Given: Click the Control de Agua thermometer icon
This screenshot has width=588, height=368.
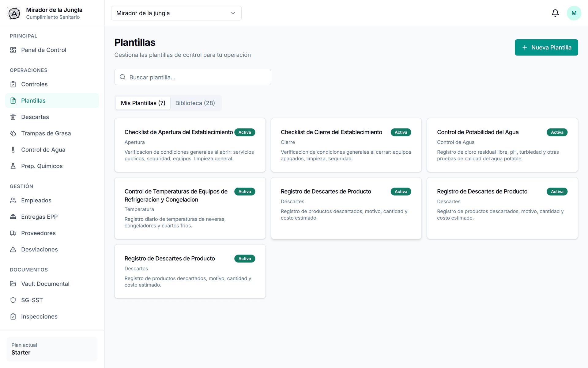Looking at the screenshot, I should [13, 150].
